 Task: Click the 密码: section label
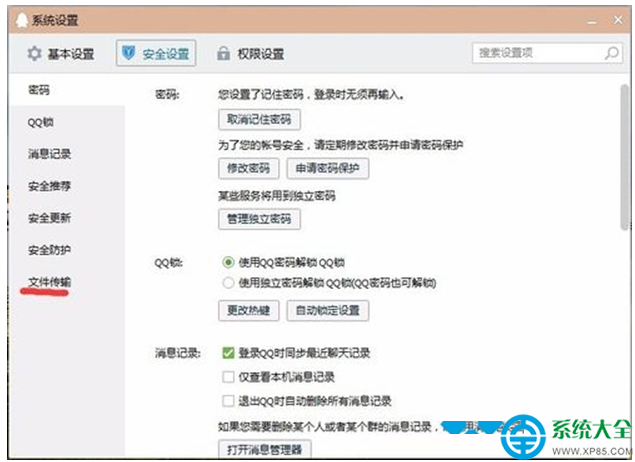(x=167, y=95)
